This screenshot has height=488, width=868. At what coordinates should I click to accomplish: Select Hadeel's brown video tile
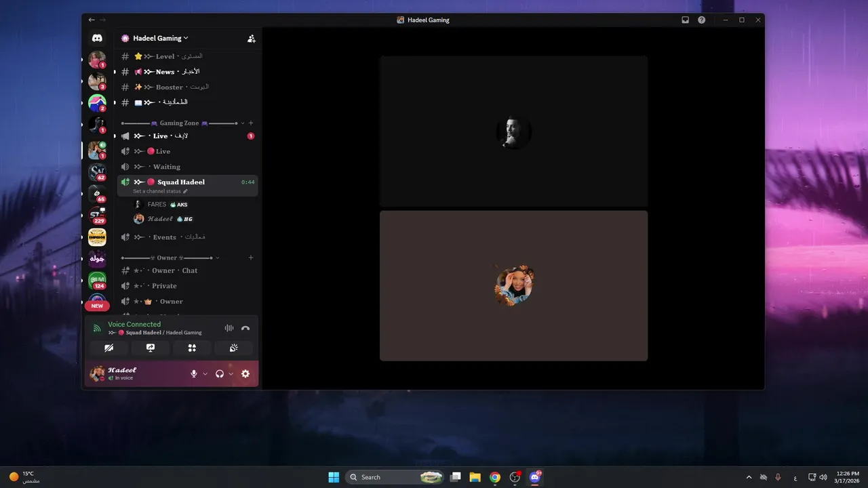click(x=513, y=285)
